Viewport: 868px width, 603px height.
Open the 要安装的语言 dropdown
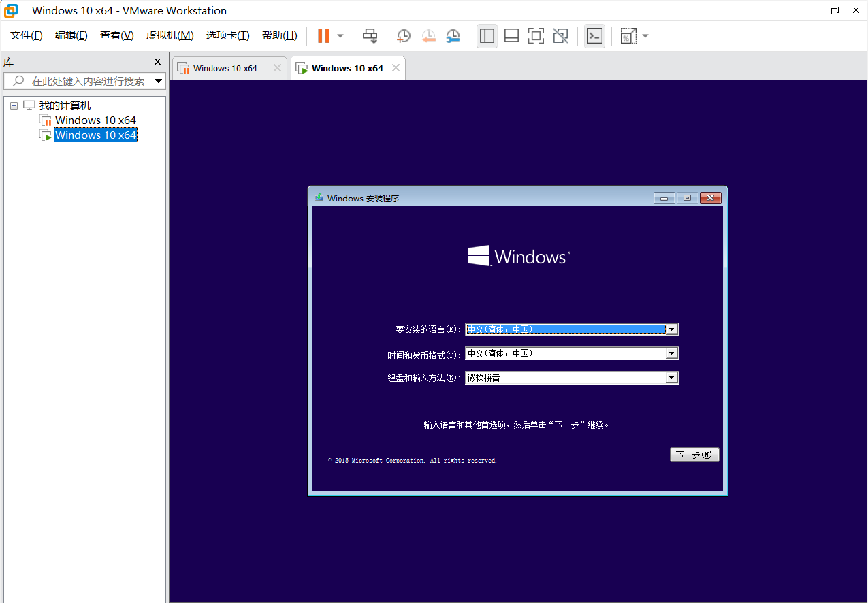point(671,329)
